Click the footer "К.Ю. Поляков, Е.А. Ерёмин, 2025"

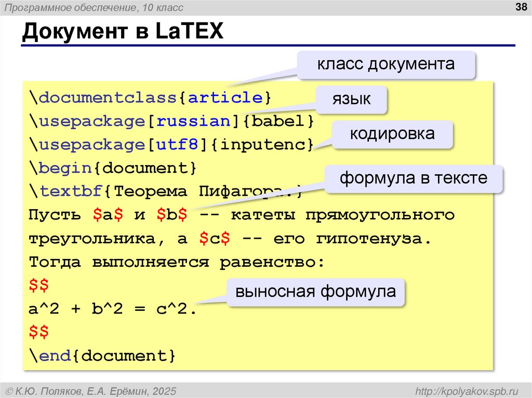coord(91,390)
